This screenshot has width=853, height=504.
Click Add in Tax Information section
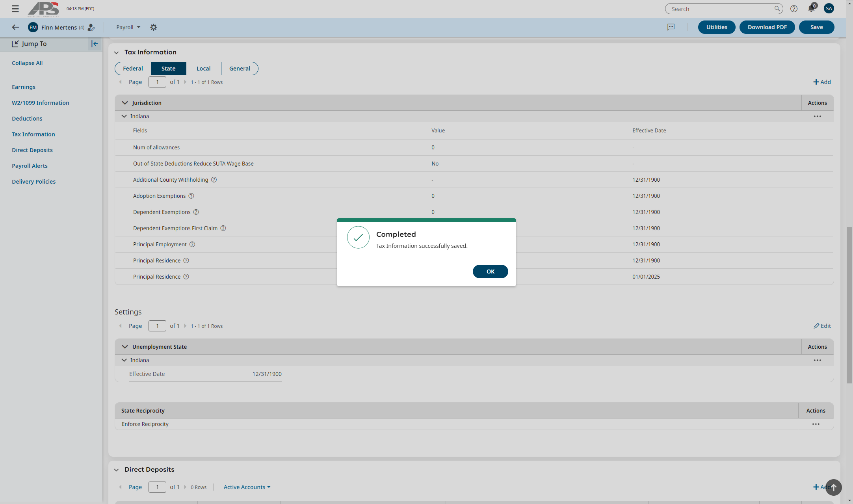click(822, 82)
